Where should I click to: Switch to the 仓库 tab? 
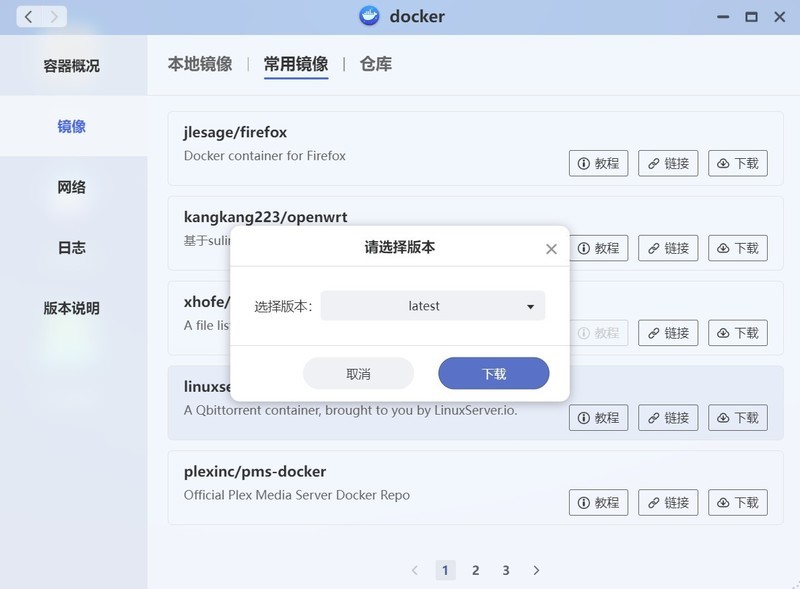(x=374, y=63)
